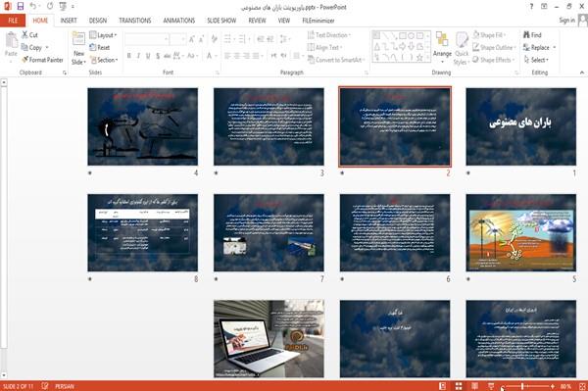Open the Select dropdown in Editing group
The height and width of the screenshot is (391, 588).
pos(536,60)
